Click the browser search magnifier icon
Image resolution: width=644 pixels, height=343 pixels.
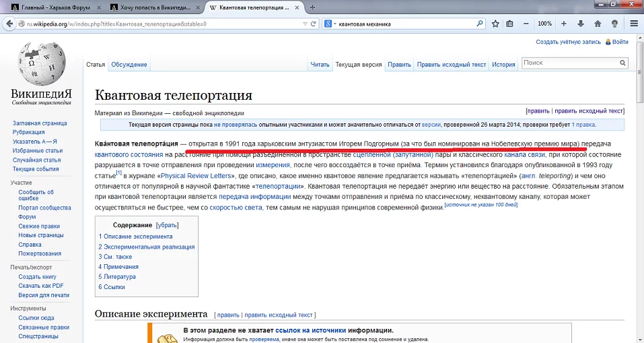(x=479, y=24)
